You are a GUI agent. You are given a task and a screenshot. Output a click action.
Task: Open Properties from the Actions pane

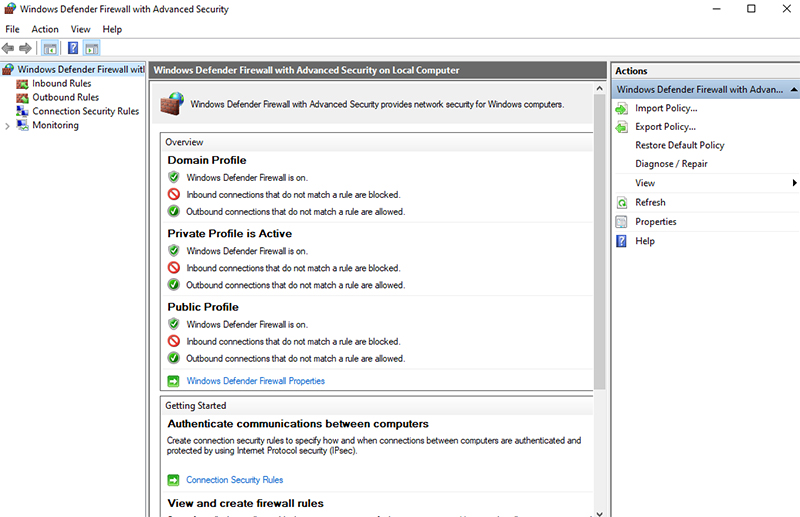(x=656, y=221)
